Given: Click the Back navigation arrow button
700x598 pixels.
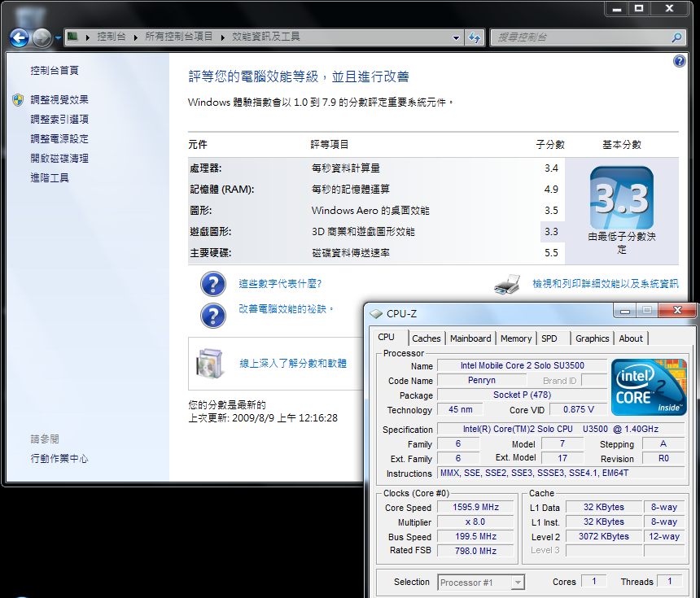Looking at the screenshot, I should tap(20, 37).
